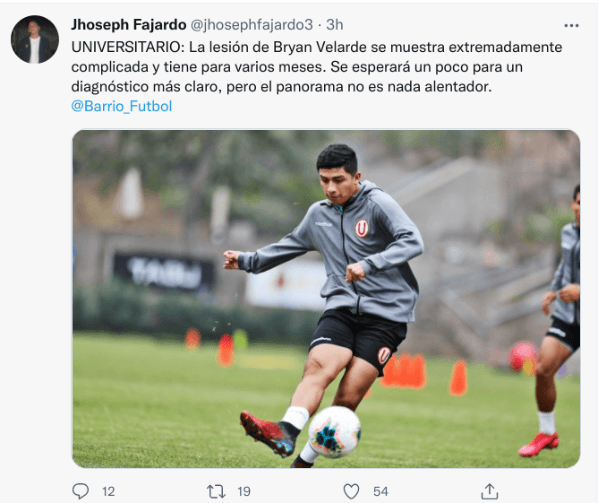
Task: Click the Universitario crest on the hoodie
Action: 362,228
